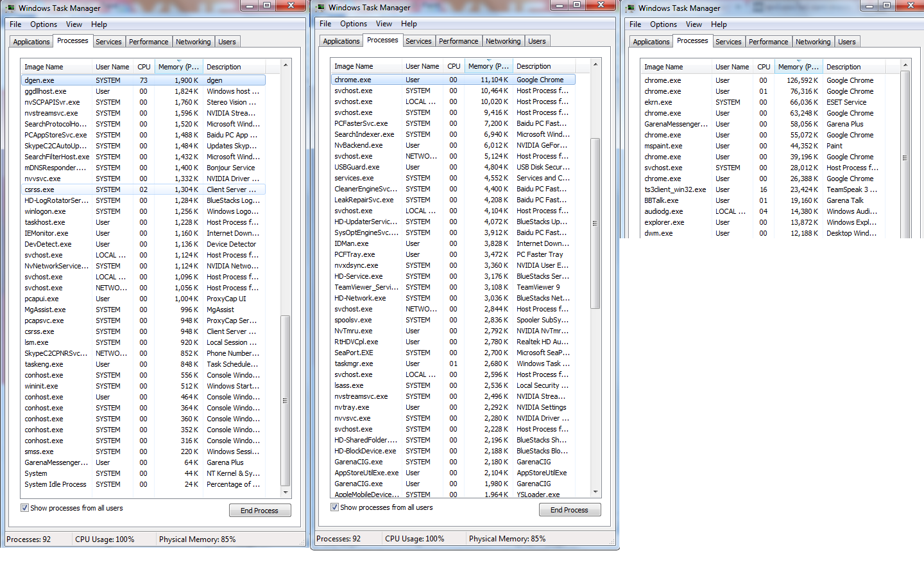Sort by Description column in left window
924x578 pixels.
click(x=234, y=67)
